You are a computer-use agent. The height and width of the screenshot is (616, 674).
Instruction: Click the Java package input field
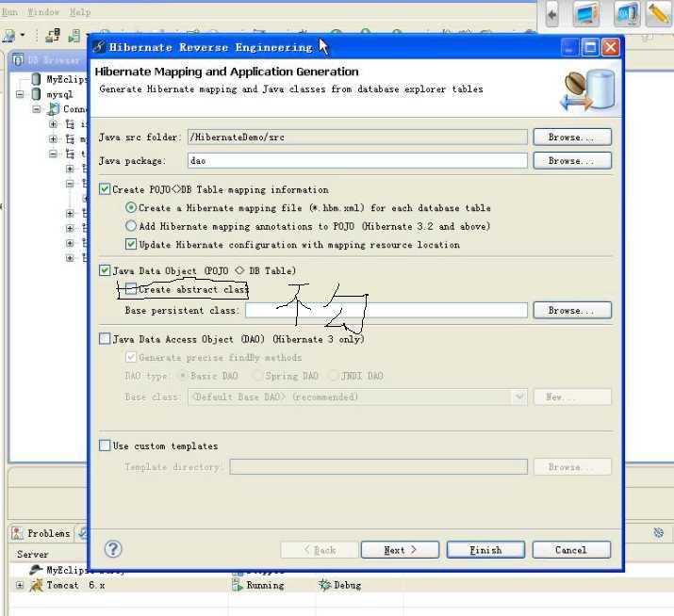(357, 160)
